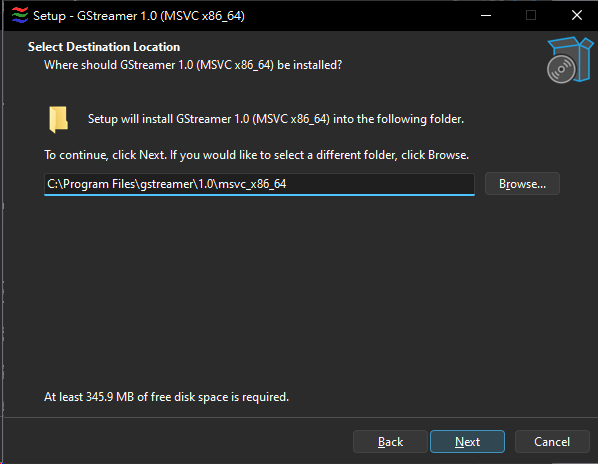The width and height of the screenshot is (598, 464).
Task: Click the 'To continue, click Next' instruction
Action: coord(256,155)
